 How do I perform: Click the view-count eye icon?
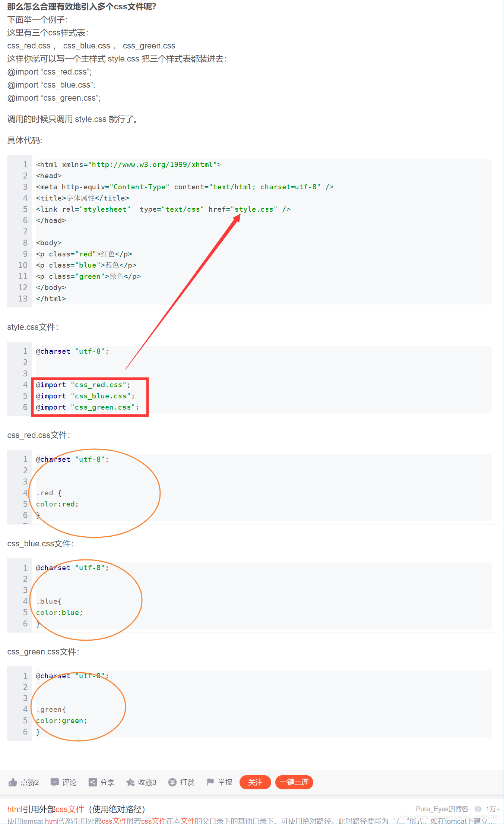[478, 809]
